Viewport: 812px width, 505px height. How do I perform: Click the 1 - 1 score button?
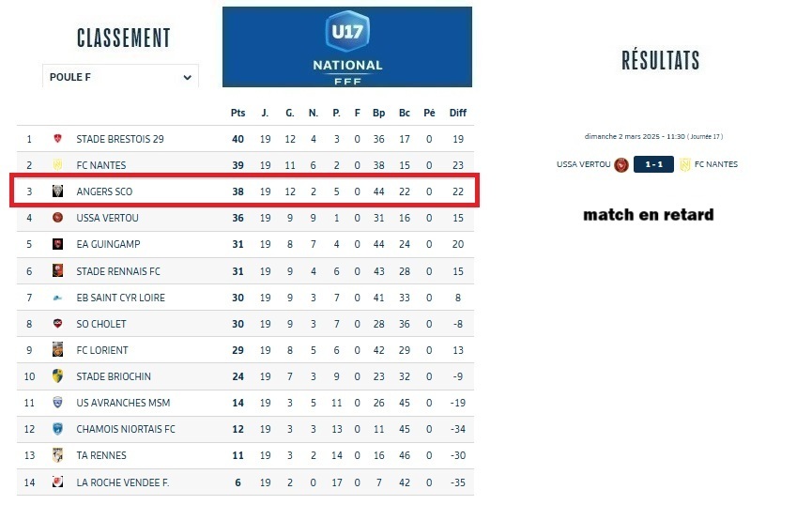tap(652, 165)
